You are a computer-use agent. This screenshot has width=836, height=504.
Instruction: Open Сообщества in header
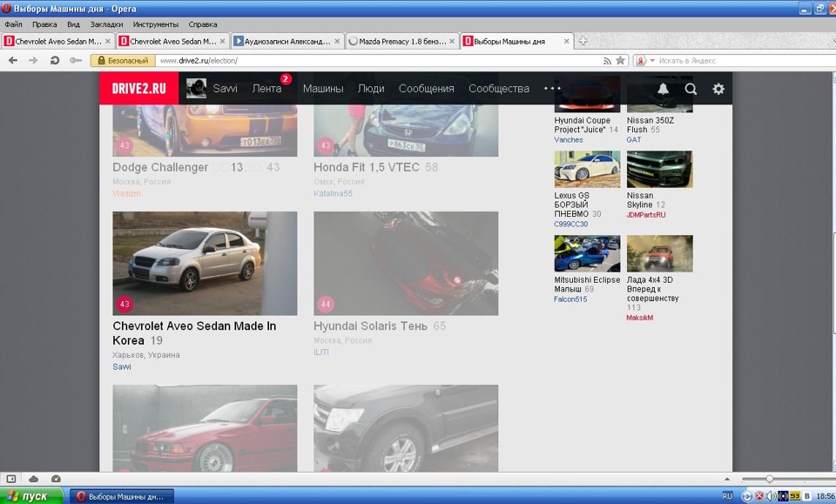pos(499,89)
